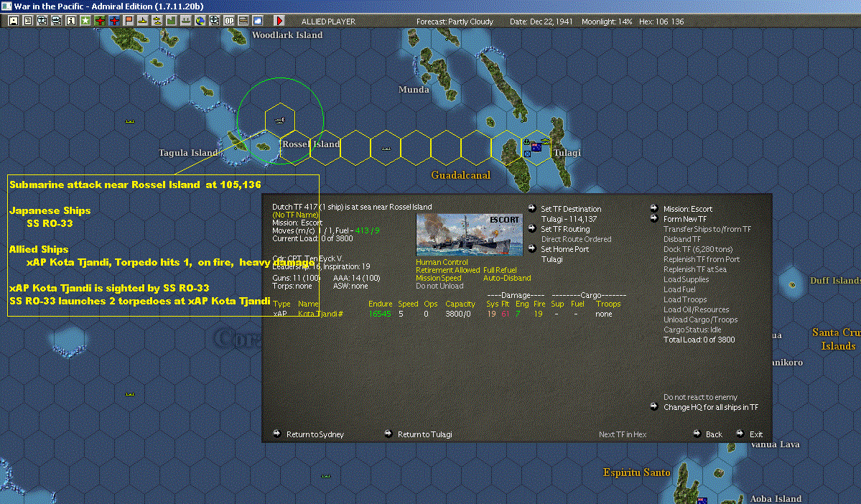
Task: Select Load Fuel option
Action: [679, 289]
